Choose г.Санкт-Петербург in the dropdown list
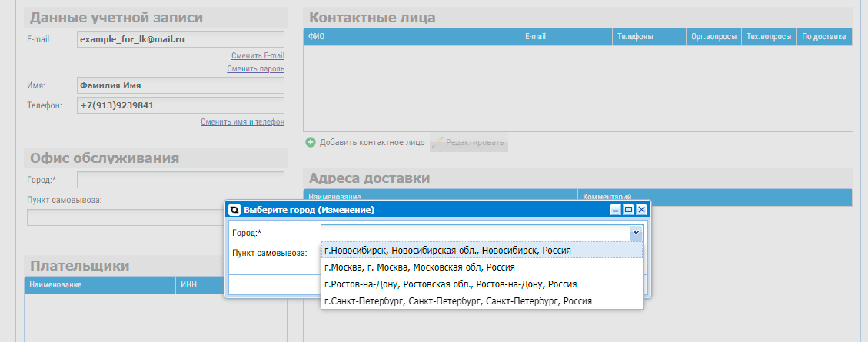Image resolution: width=868 pixels, height=342 pixels. tap(482, 301)
